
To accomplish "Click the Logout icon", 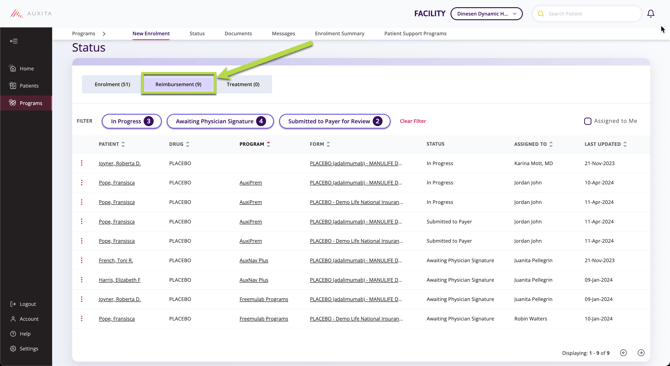I will (x=13, y=304).
